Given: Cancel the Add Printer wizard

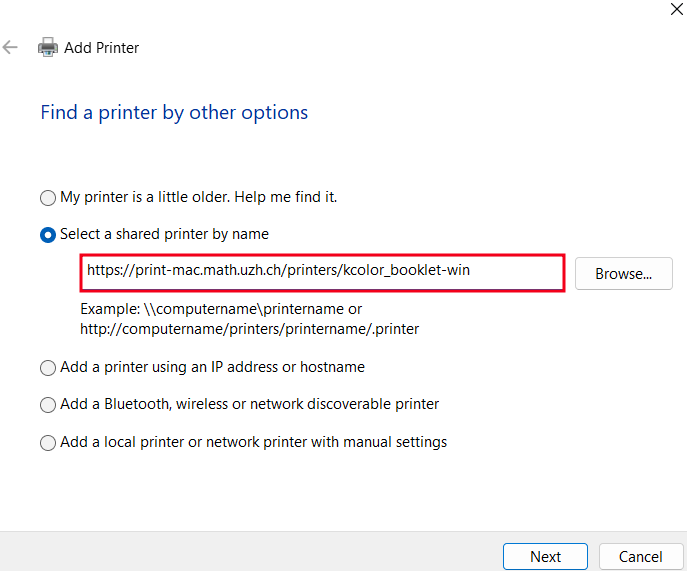Looking at the screenshot, I should (641, 557).
